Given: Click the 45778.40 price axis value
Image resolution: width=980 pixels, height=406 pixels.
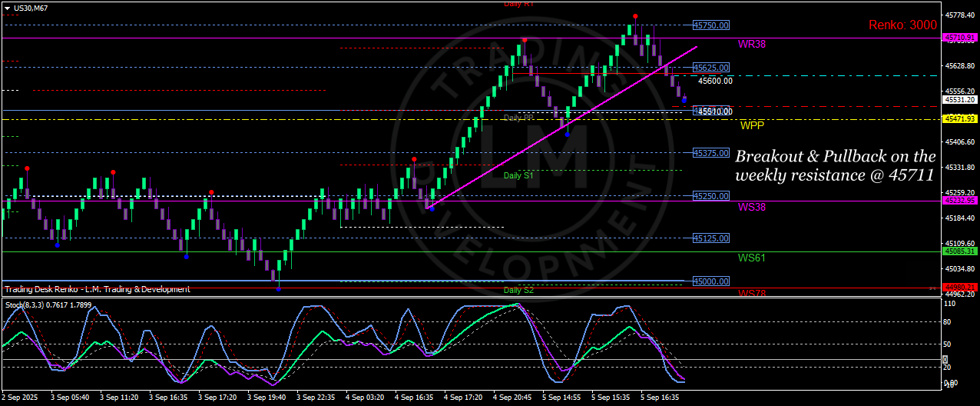Looking at the screenshot, I should (960, 15).
